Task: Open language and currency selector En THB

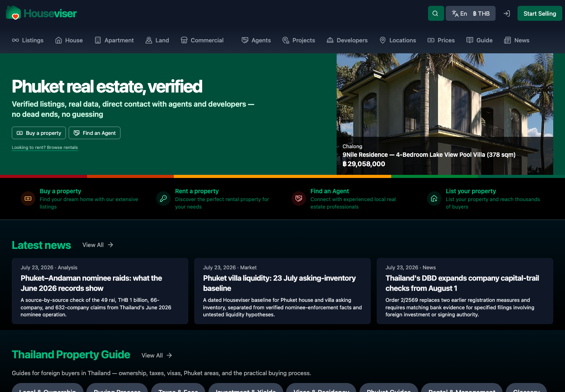Action: [471, 13]
